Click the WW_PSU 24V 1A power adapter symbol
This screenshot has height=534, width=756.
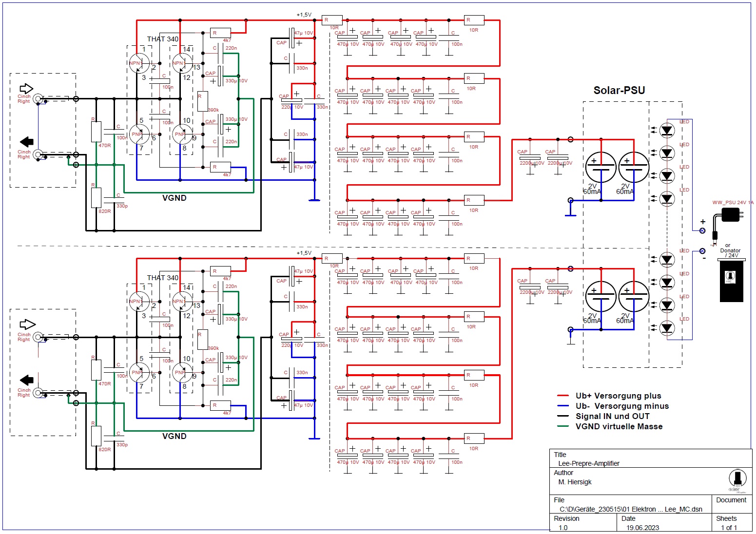click(730, 215)
